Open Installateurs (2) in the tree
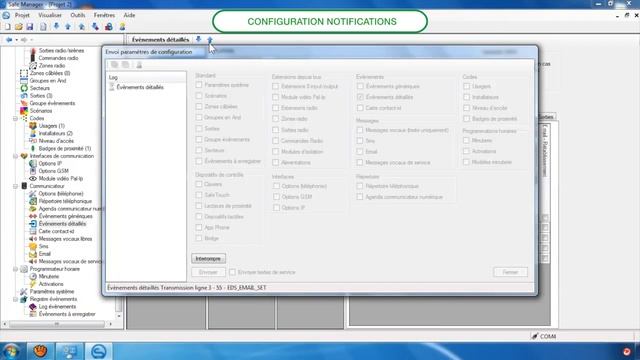The height and width of the screenshot is (360, 640). (x=56, y=133)
